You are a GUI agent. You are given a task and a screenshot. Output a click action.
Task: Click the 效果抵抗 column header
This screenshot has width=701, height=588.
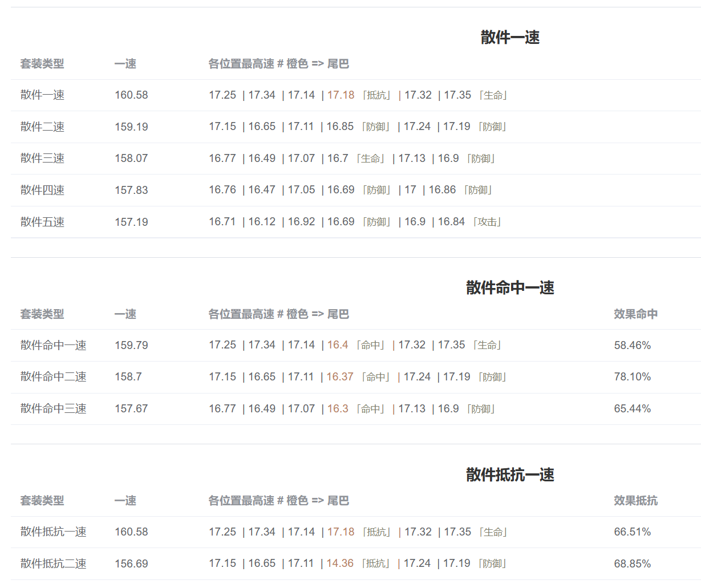pos(635,501)
